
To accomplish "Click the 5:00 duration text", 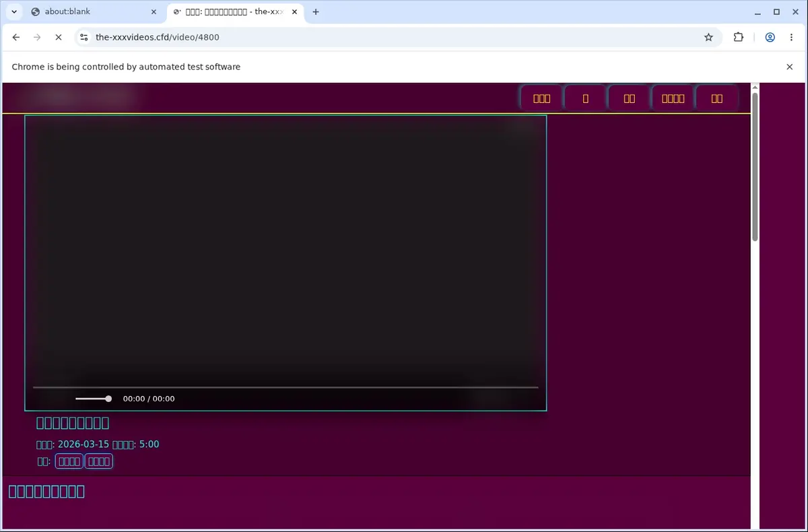I will click(x=149, y=444).
